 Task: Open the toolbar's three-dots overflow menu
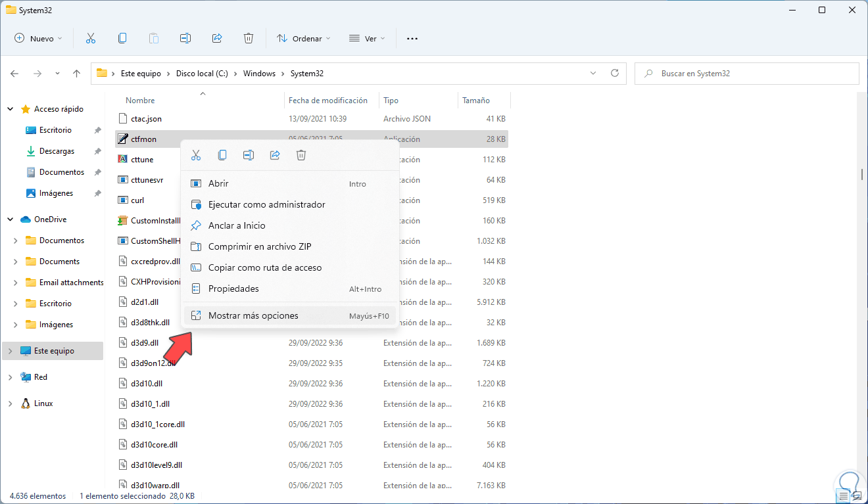click(412, 38)
